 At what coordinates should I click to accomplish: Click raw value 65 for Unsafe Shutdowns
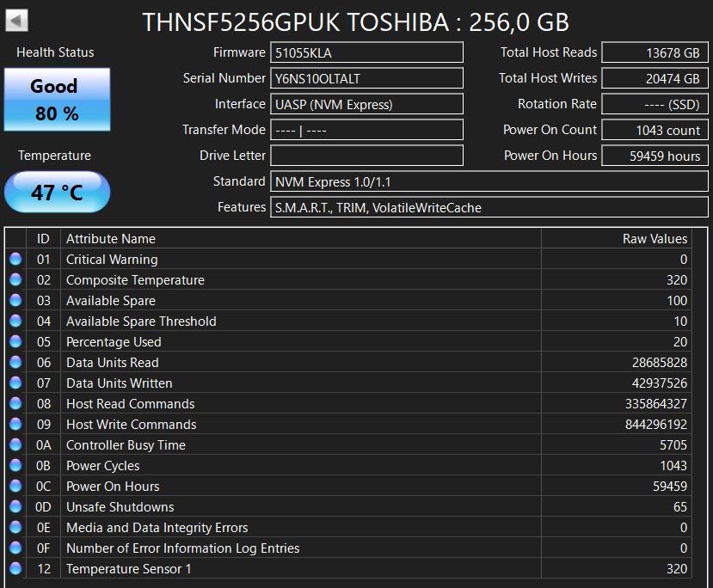[680, 506]
